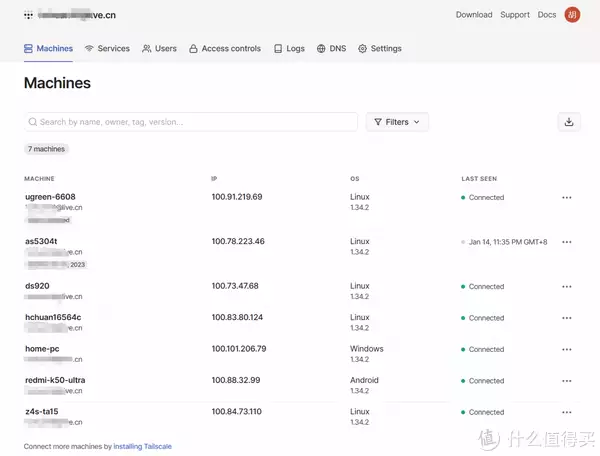The image size is (600, 456).
Task: Open the redmi-k50-ultra machine name
Action: coord(55,380)
